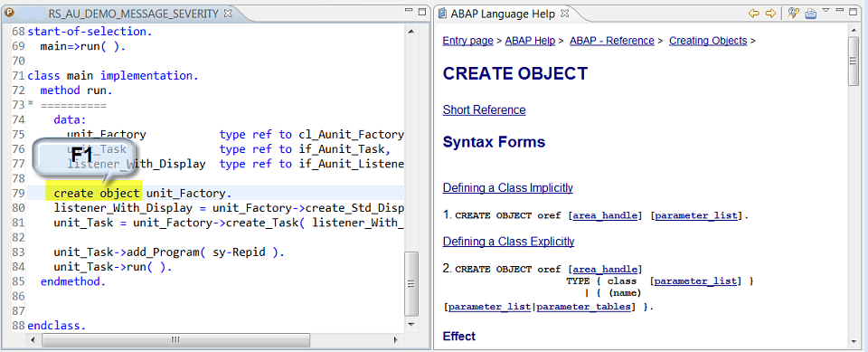Click 'unit_Task->add_Program( sy-Repid ).' on line 83
Image resolution: width=868 pixels, height=352 pixels.
[x=169, y=252]
